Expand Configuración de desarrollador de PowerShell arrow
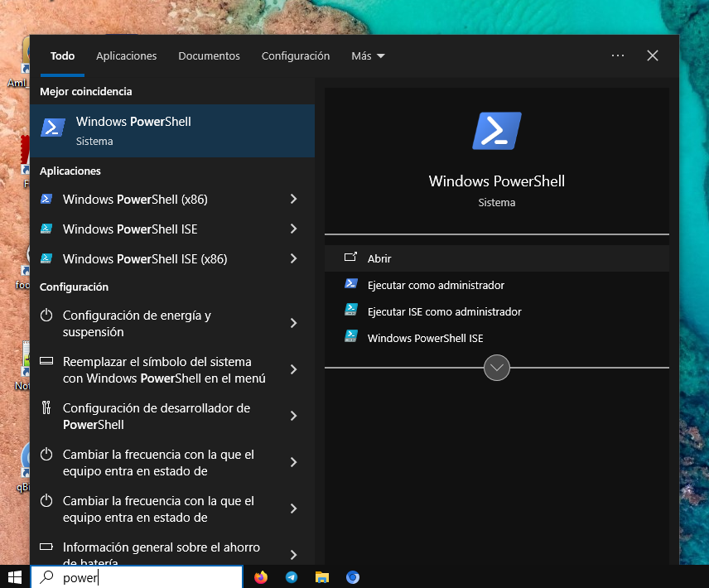This screenshot has height=588, width=709. point(293,416)
